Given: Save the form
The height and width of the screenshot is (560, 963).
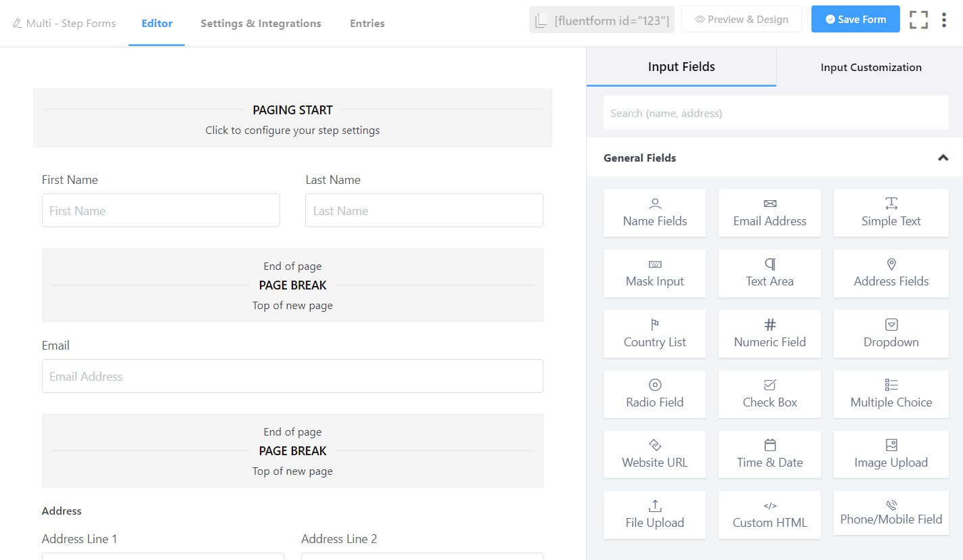Looking at the screenshot, I should click(x=855, y=19).
